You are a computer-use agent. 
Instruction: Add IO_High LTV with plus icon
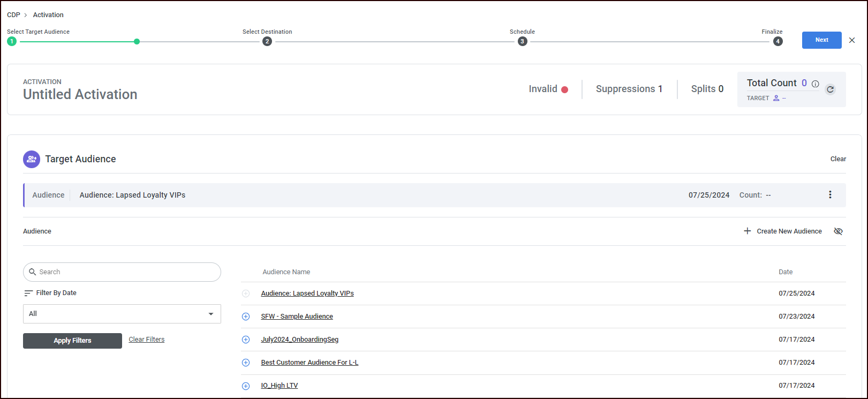click(246, 386)
